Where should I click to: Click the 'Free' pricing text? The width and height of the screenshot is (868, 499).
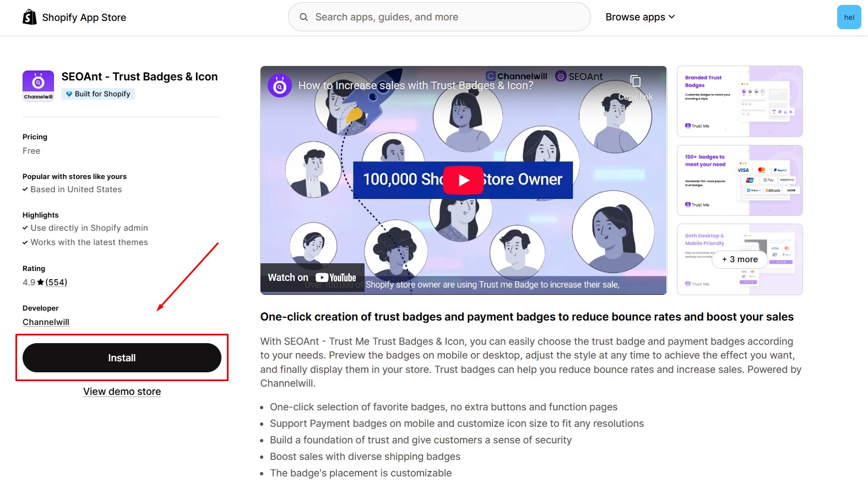click(31, 151)
